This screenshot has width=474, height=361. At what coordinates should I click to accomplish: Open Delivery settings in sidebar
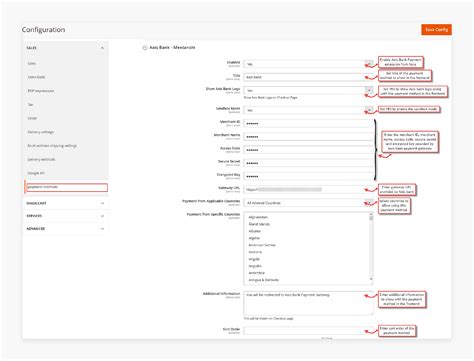click(41, 132)
